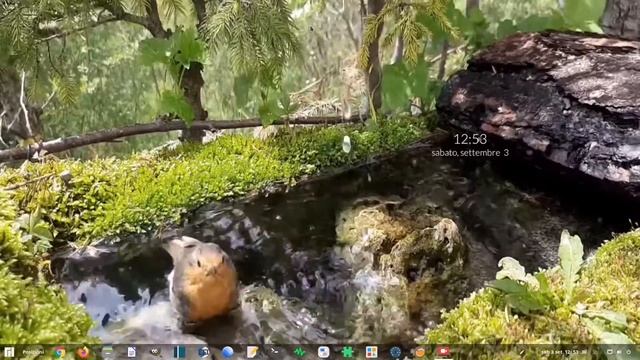
Task: Open the white document icon in the taskbar
Action: (131, 352)
